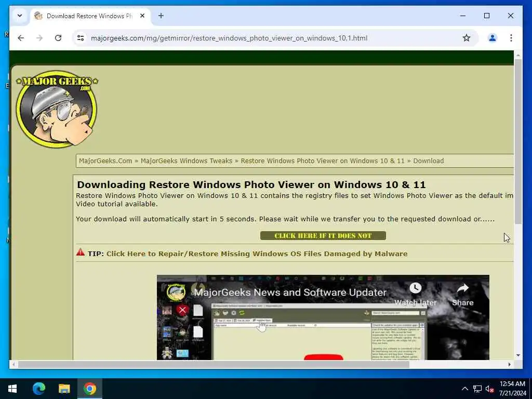This screenshot has width=532, height=399.
Task: Click the muted volume tray icon
Action: tap(489, 389)
